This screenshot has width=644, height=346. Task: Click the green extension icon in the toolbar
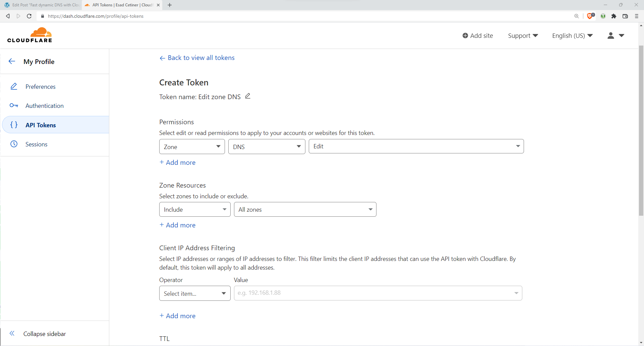click(x=603, y=16)
